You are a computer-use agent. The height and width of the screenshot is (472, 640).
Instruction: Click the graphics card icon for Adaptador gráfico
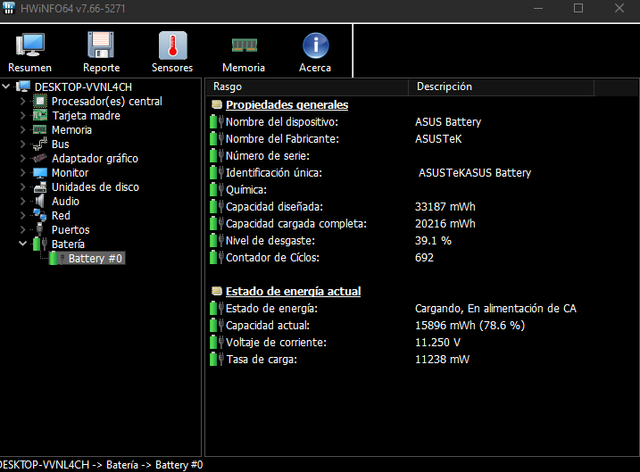(40, 158)
